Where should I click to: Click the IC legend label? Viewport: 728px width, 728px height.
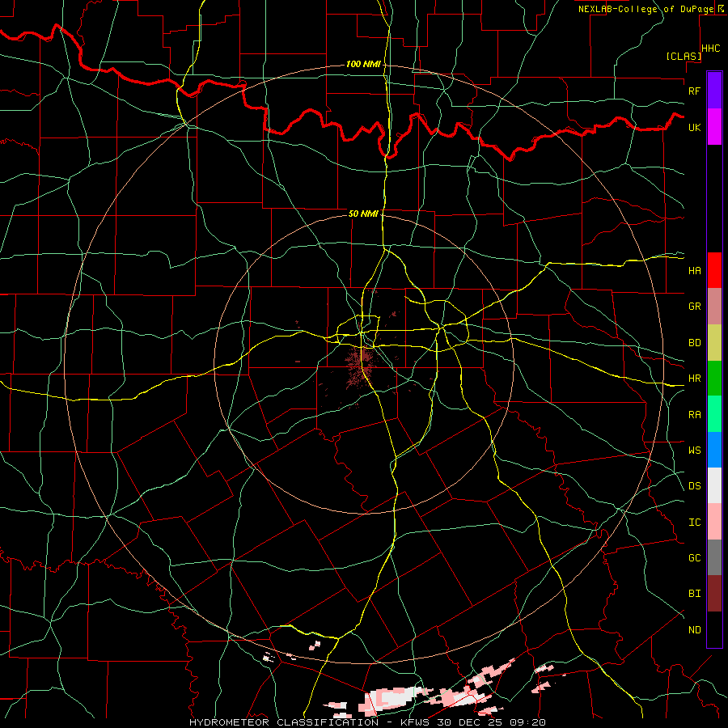(x=694, y=523)
